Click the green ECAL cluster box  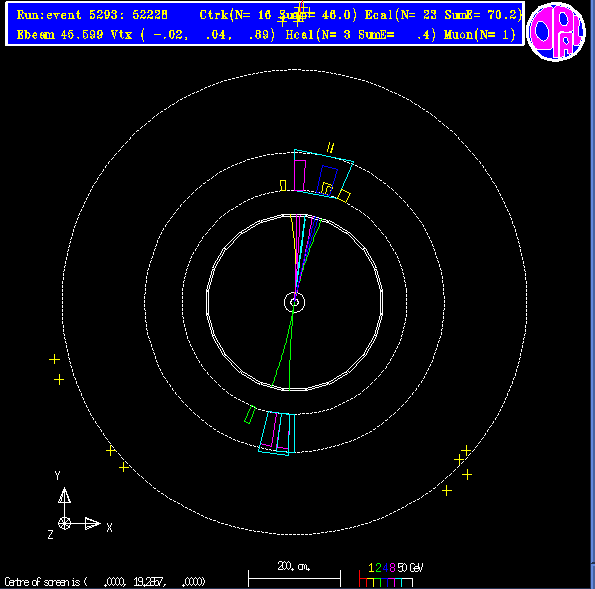[x=250, y=414]
